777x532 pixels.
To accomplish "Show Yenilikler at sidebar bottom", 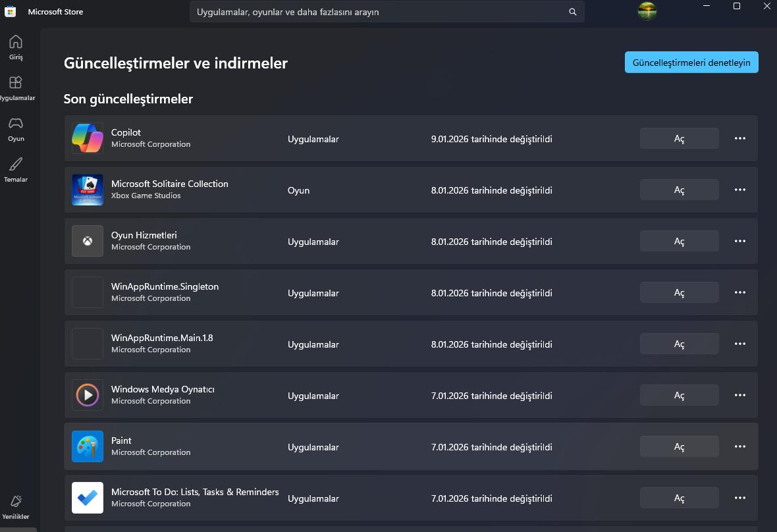I will pos(16,507).
